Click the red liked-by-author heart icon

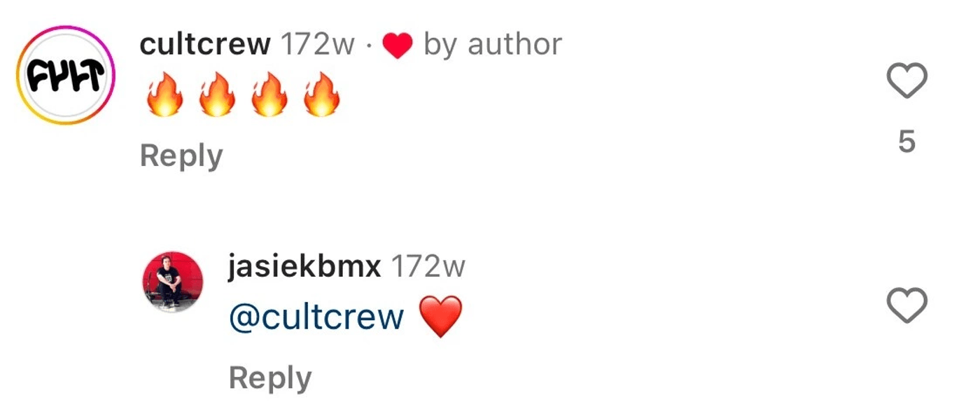point(397,47)
